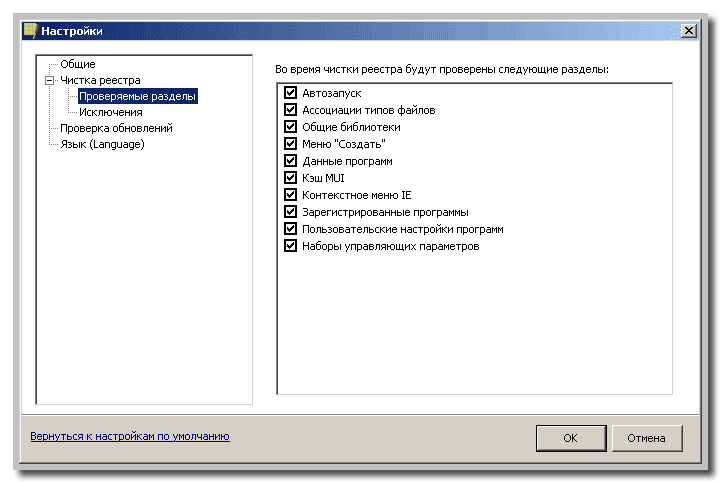
Task: Click the Автозапуск list label
Action: [332, 93]
